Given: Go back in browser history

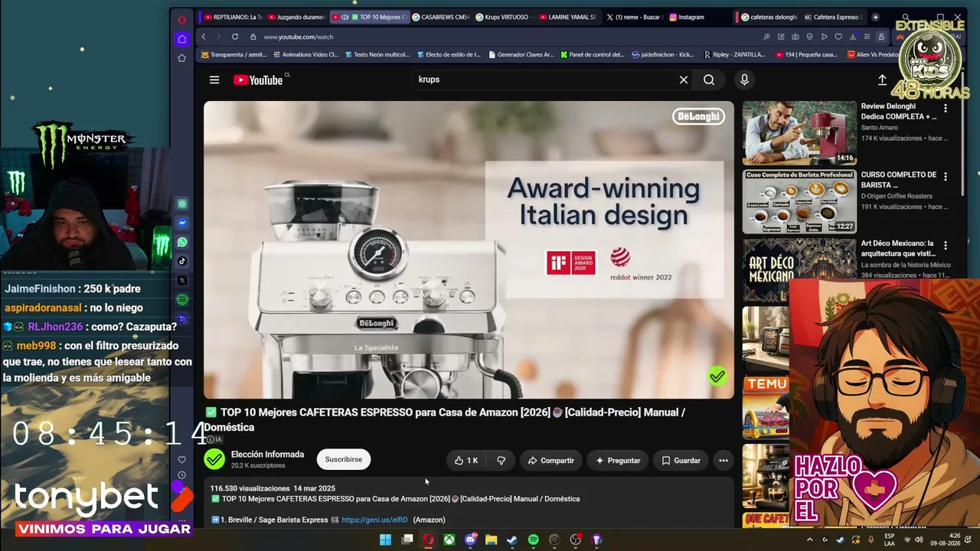Looking at the screenshot, I should click(204, 37).
